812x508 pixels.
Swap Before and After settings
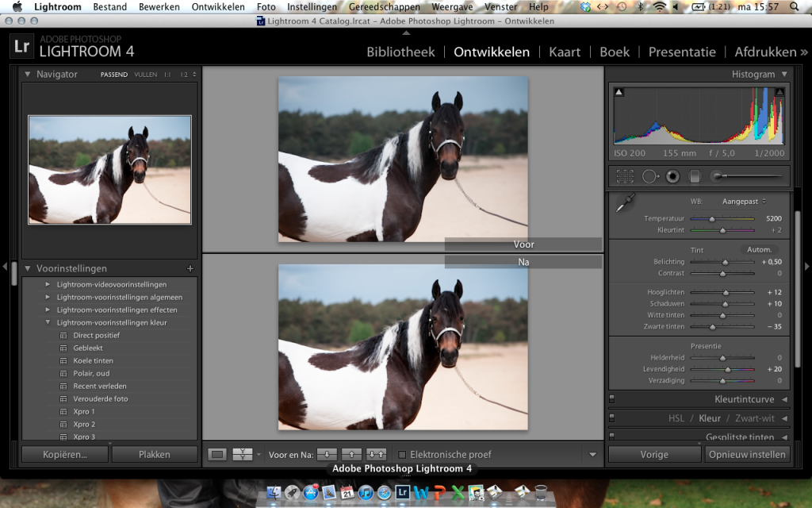(x=376, y=455)
